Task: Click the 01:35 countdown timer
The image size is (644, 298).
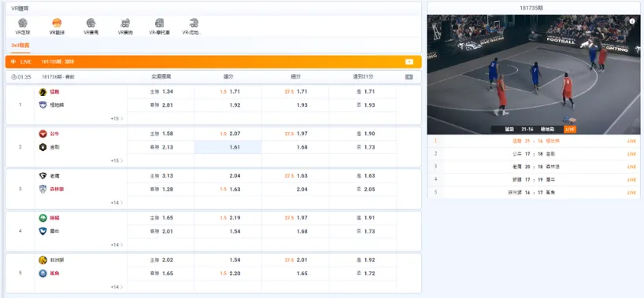Action: [24, 77]
